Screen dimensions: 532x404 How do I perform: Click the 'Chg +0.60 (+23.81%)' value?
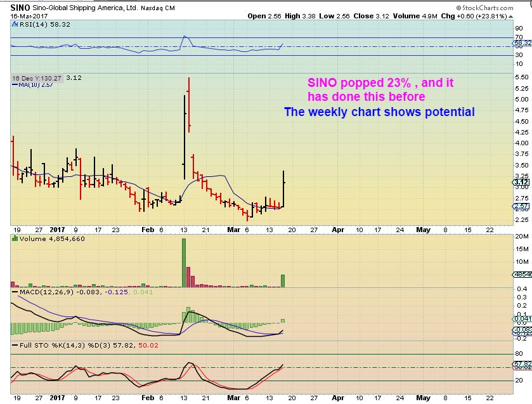click(474, 16)
